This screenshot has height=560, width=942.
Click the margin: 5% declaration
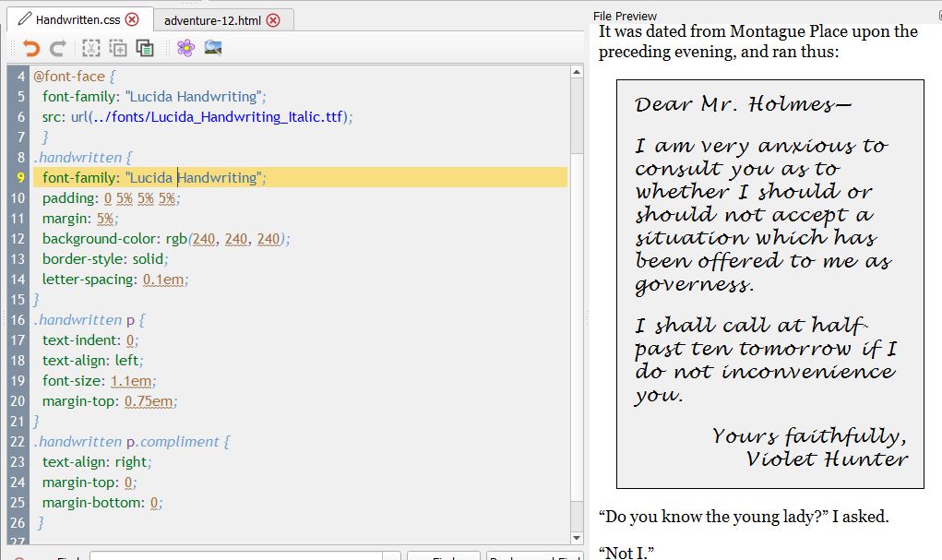point(80,219)
